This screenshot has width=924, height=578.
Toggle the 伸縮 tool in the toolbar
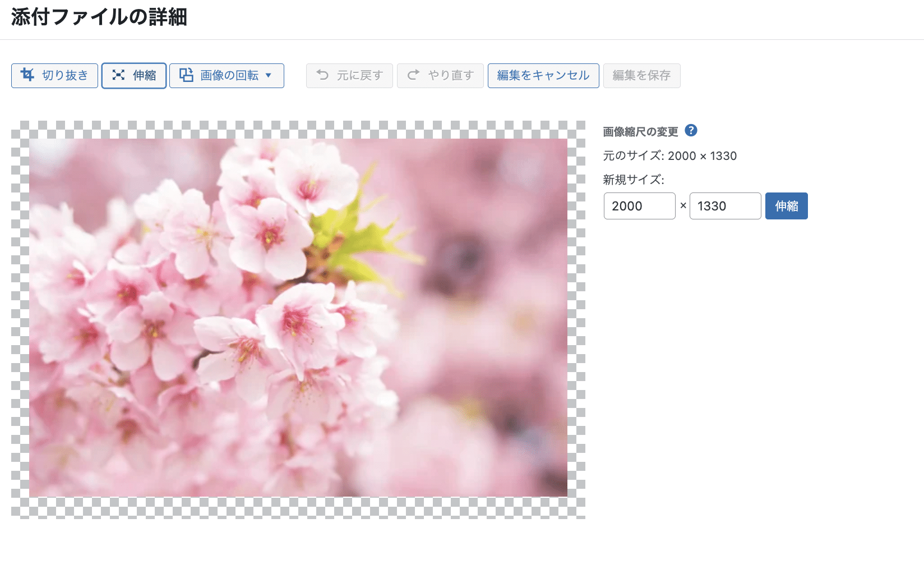coord(144,75)
